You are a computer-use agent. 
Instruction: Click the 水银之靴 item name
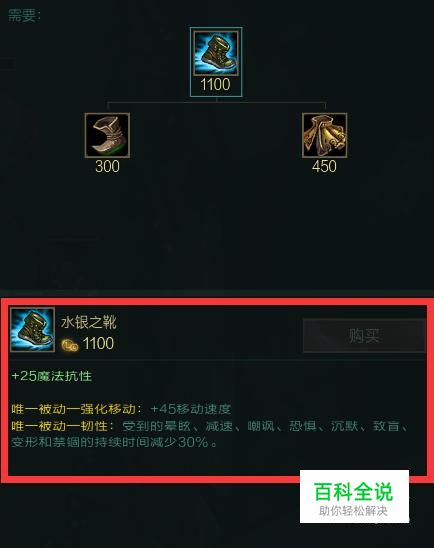[89, 322]
